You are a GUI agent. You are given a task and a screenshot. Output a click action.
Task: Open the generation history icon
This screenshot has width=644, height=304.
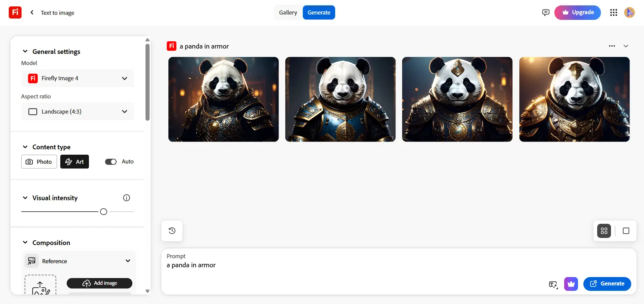[x=172, y=231]
